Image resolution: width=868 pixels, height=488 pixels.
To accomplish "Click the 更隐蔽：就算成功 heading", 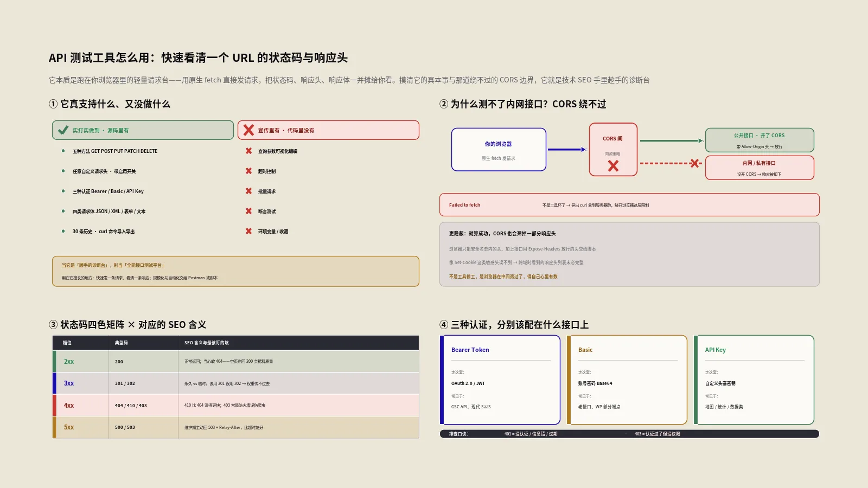I will coord(502,234).
